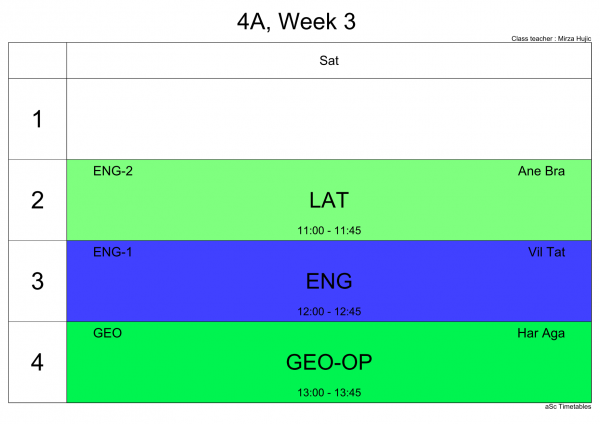Click the GEO room label
This screenshot has height=424, width=600.
(x=108, y=333)
